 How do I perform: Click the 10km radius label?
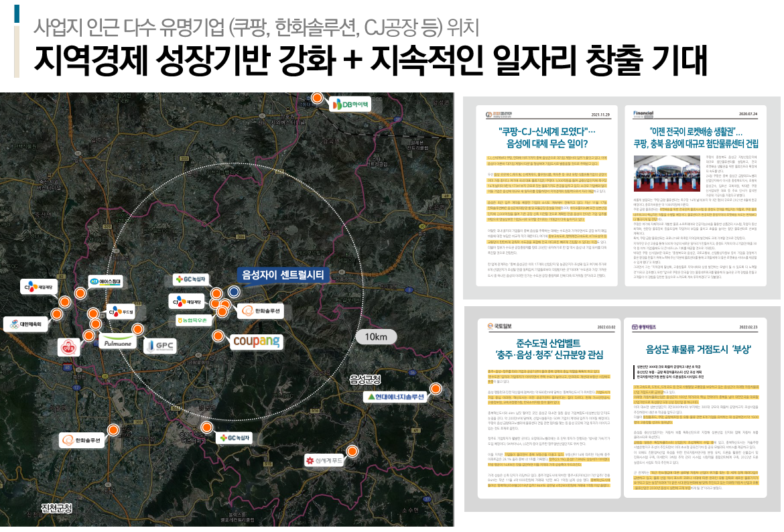(x=376, y=337)
